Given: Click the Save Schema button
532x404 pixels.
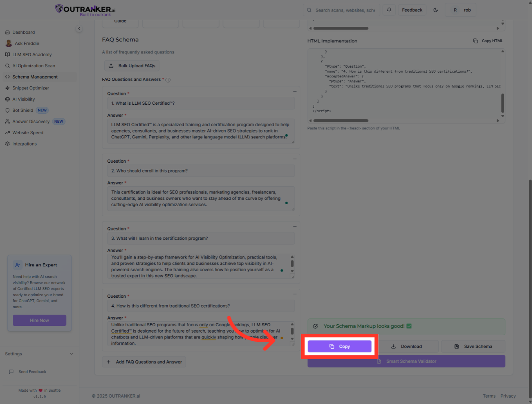Looking at the screenshot, I should (x=473, y=346).
